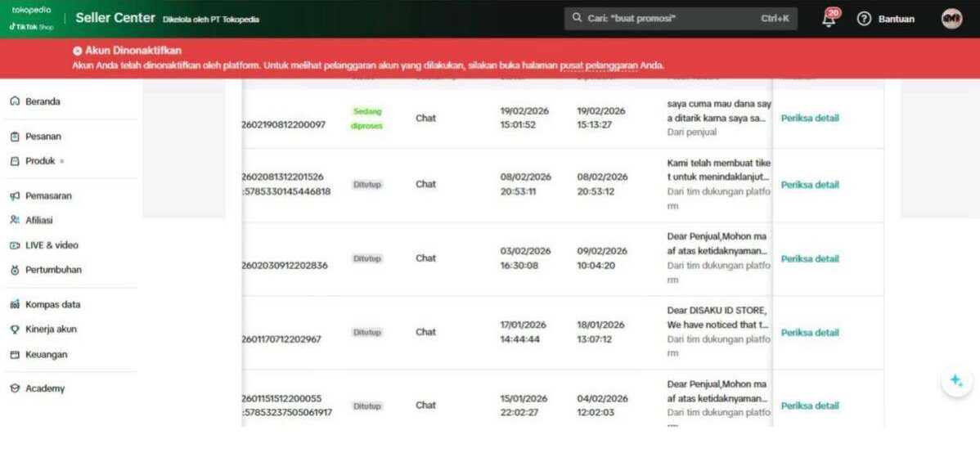Click the Pemasaran megaphone icon

point(14,196)
